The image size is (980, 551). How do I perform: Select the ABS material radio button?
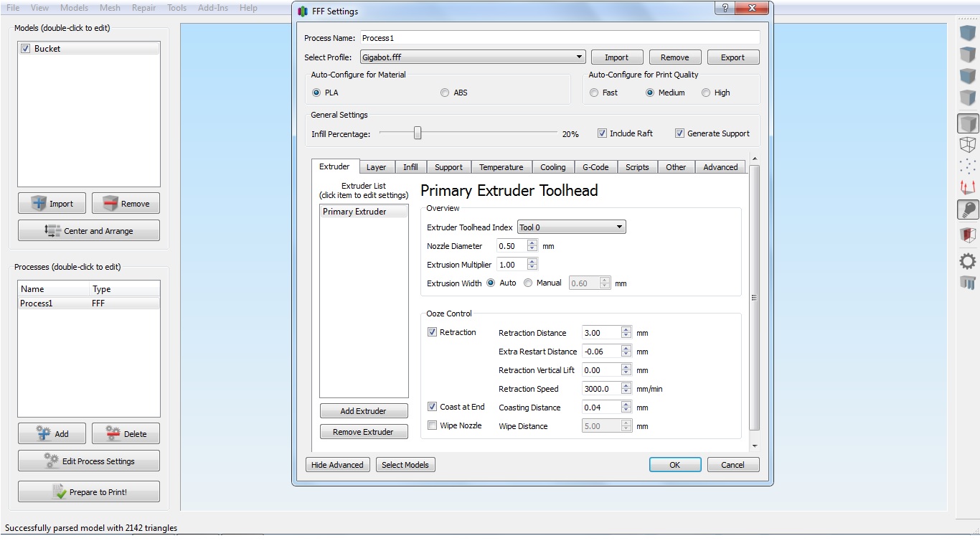click(445, 93)
